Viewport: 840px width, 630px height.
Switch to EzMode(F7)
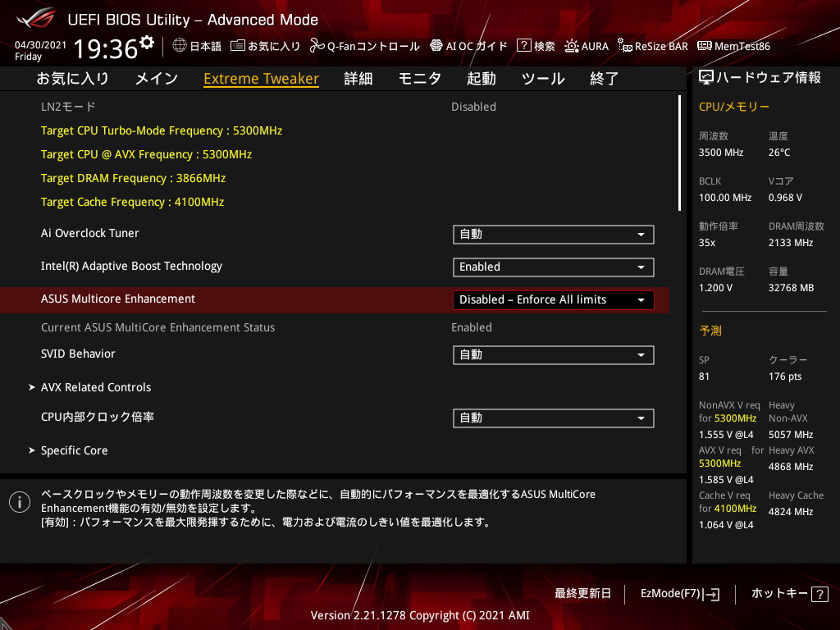coord(680,594)
